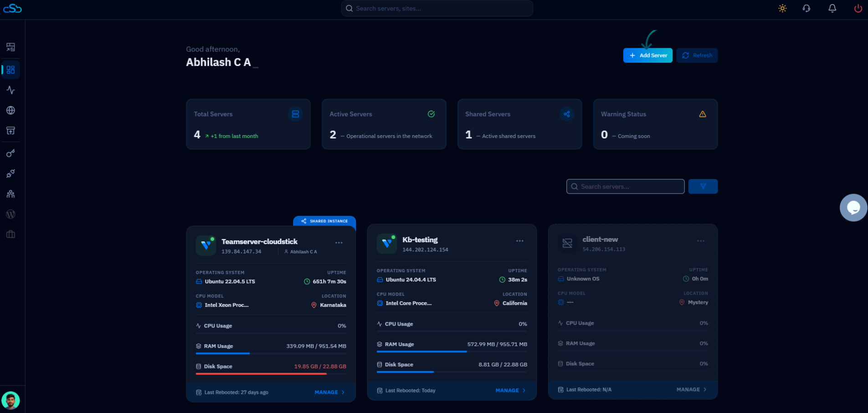Open the briefcase sidebar icon
Screen dimensions: 868x413
(x=10, y=234)
